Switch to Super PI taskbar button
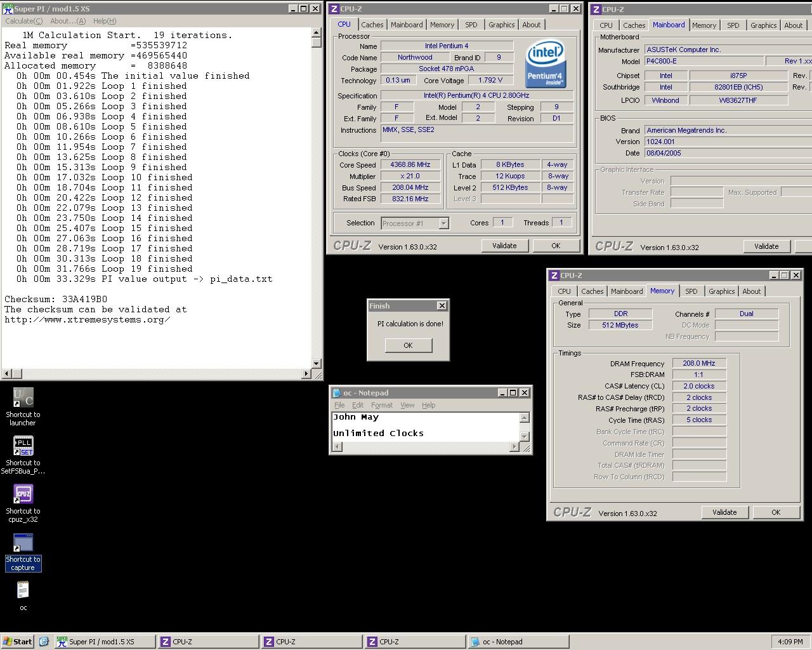This screenshot has height=650, width=812. [x=105, y=642]
